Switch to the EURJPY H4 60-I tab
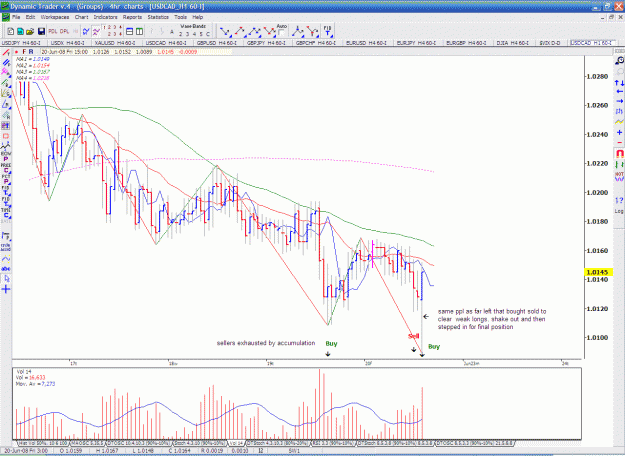The width and height of the screenshot is (625, 456). (416, 43)
